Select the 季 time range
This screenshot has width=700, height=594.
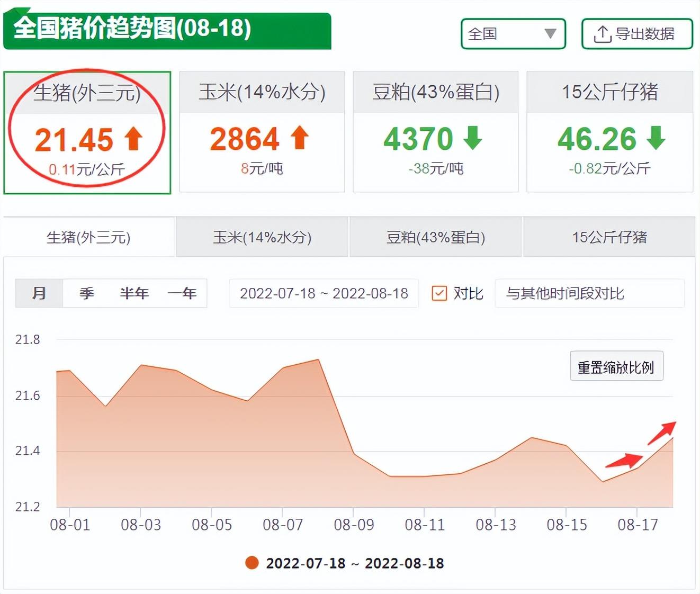coord(87,293)
